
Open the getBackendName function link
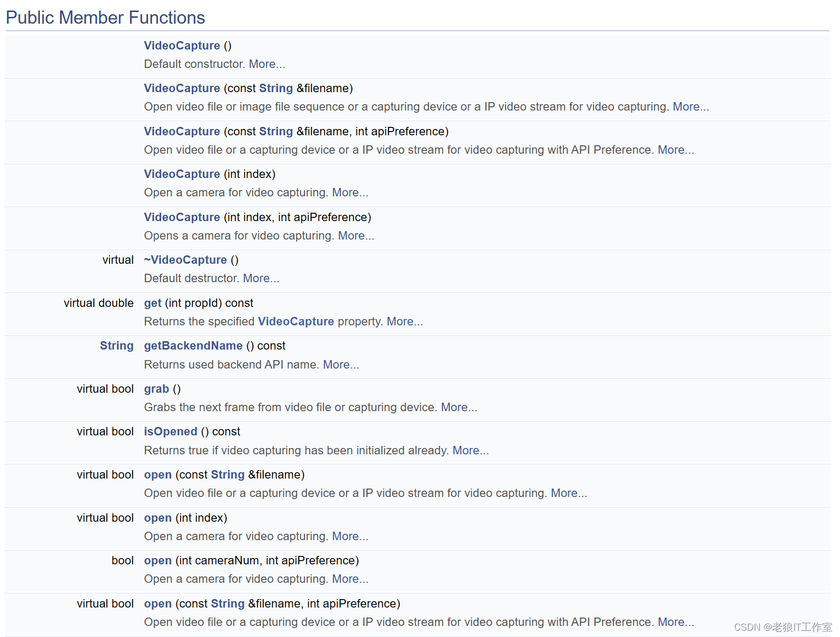coord(193,346)
